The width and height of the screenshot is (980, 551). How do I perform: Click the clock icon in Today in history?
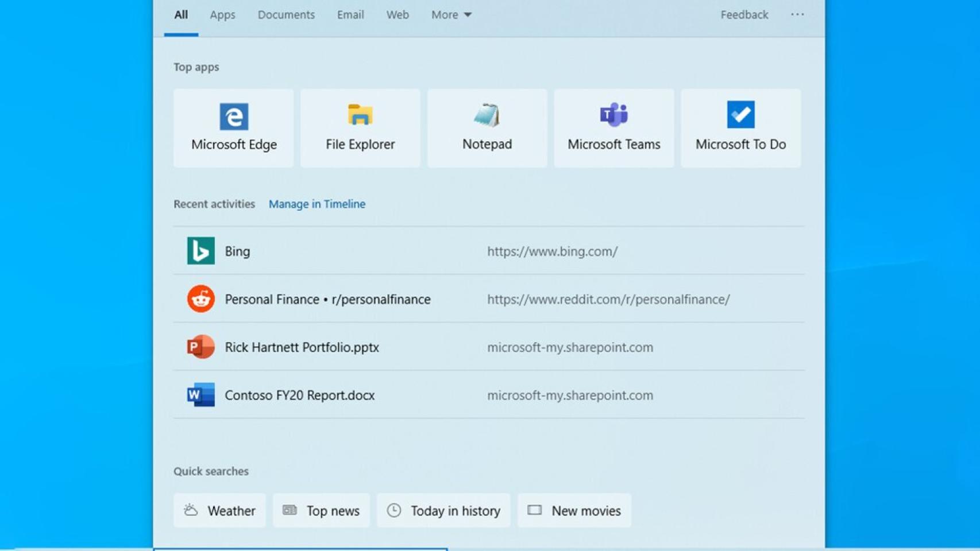pos(394,510)
